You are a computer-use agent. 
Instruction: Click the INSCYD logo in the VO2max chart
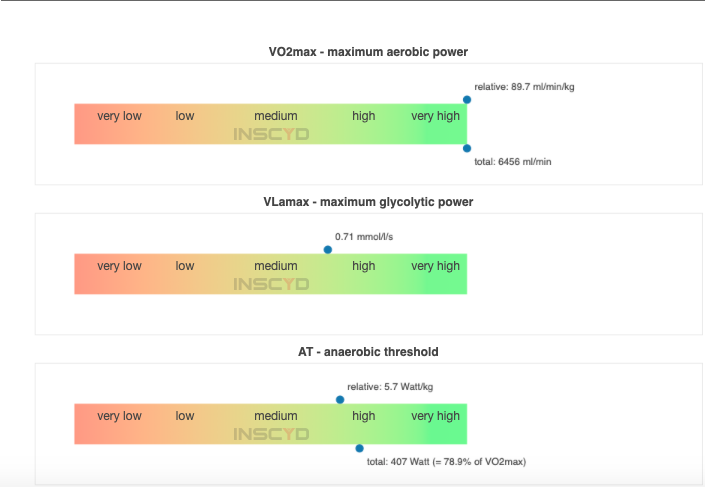pos(271,134)
